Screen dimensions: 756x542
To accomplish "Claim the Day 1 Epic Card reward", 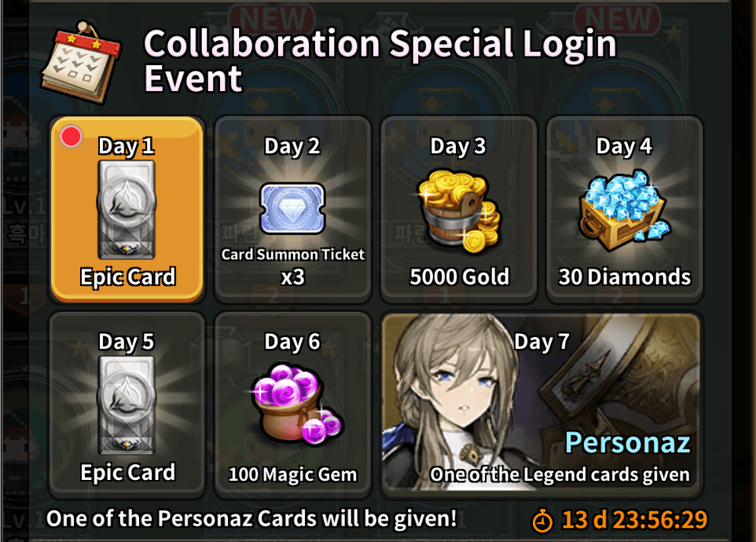I will [127, 210].
